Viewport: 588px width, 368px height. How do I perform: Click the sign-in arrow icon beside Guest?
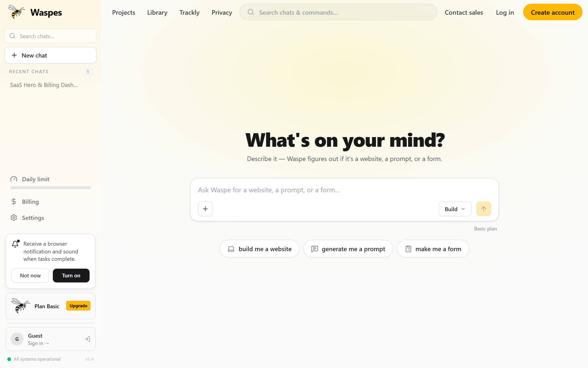point(87,339)
